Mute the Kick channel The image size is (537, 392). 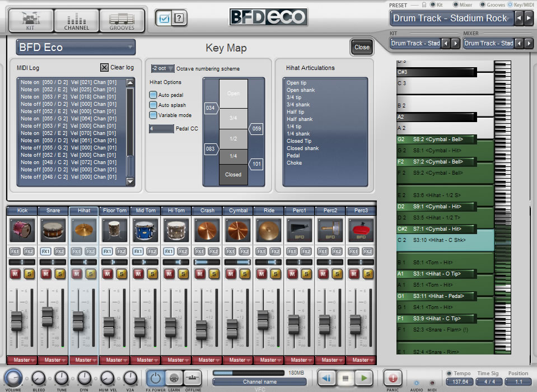point(15,274)
